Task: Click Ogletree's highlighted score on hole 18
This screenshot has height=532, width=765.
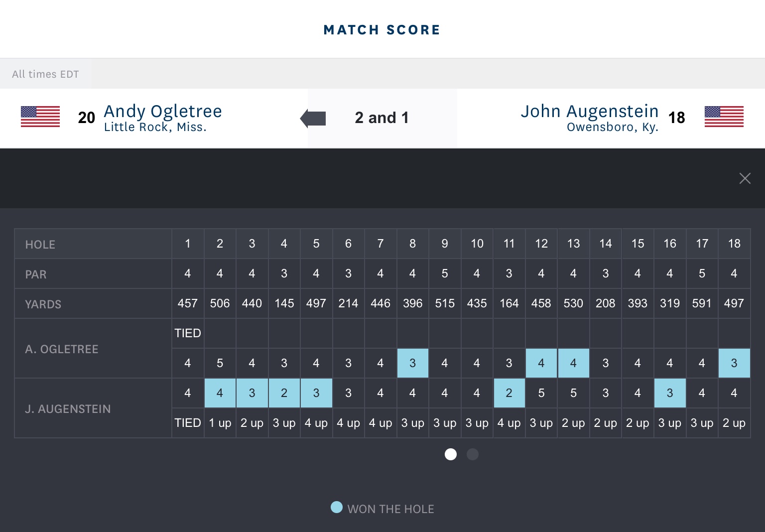Action: tap(734, 363)
